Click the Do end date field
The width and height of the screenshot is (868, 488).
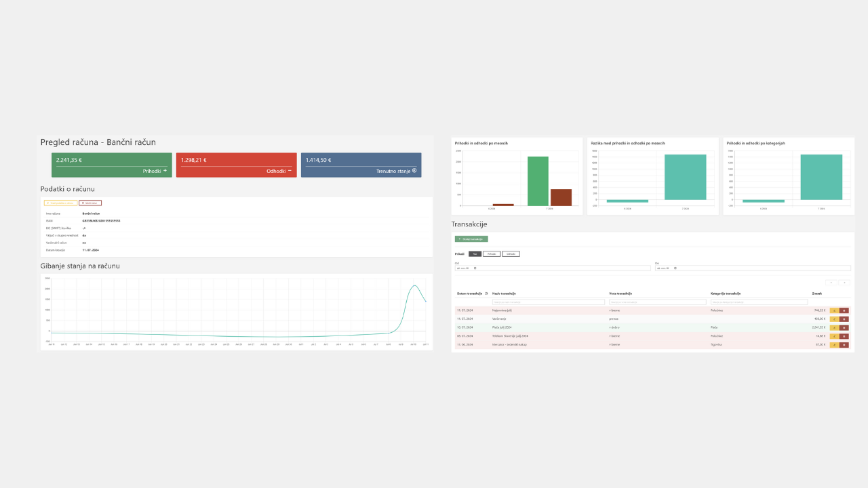(753, 268)
